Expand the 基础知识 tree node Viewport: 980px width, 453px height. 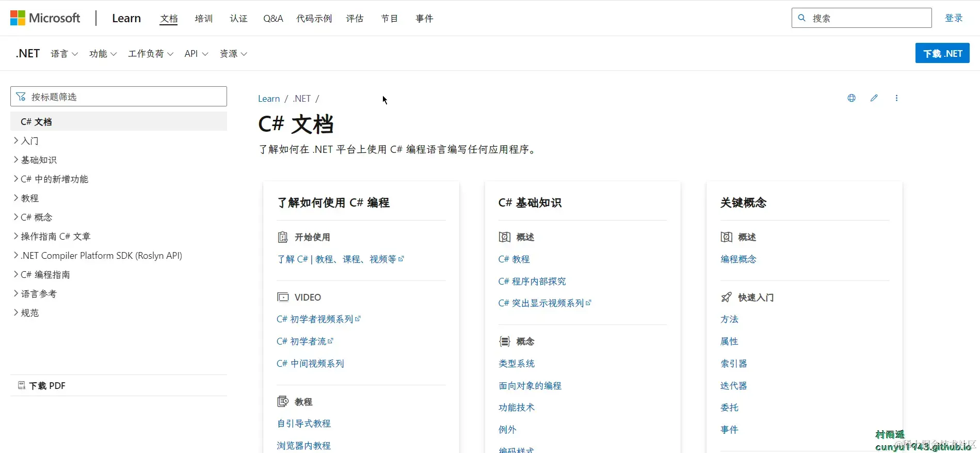[16, 160]
